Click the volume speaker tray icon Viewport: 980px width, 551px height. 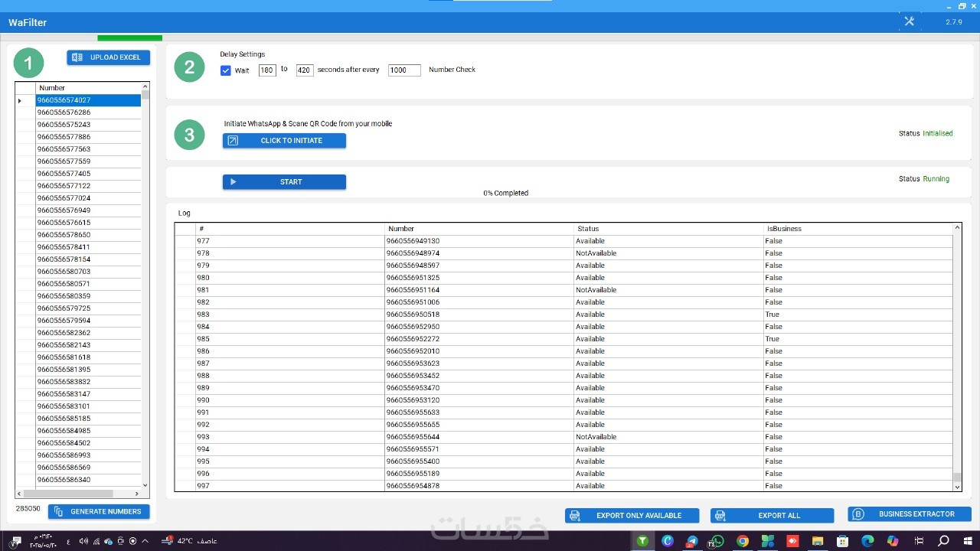[x=83, y=541]
